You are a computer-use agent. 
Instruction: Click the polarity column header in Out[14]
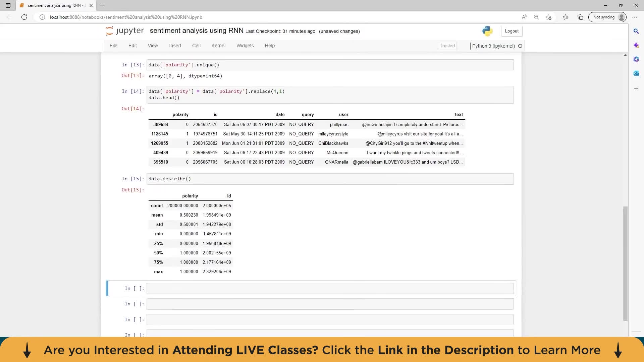[x=180, y=115]
